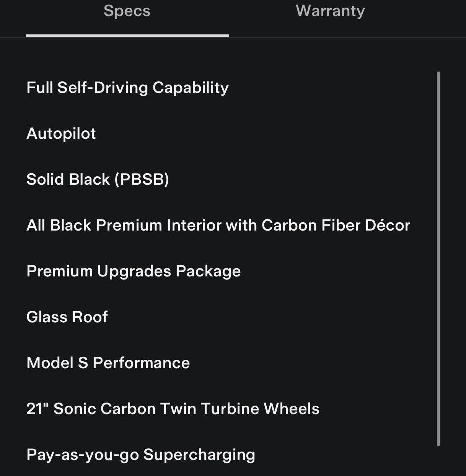
Task: Choose the Premium Upgrades Package row
Action: tap(134, 271)
